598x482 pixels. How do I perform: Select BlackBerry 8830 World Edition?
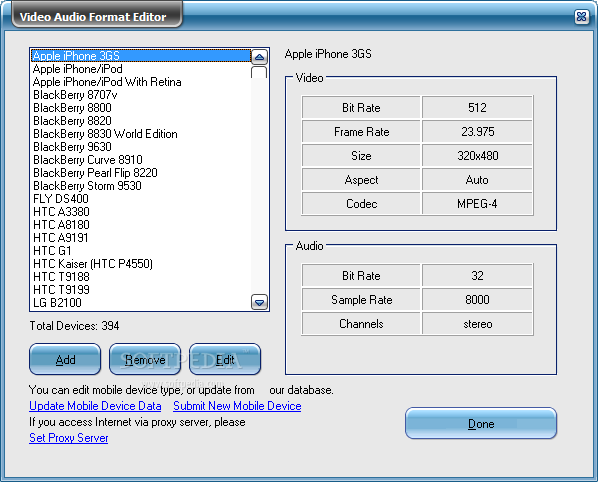pyautogui.click(x=141, y=133)
